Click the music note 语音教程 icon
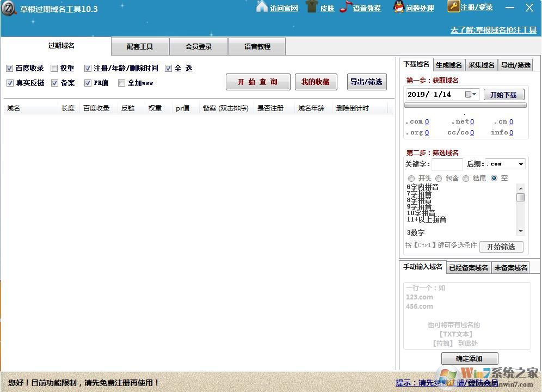 coord(345,7)
